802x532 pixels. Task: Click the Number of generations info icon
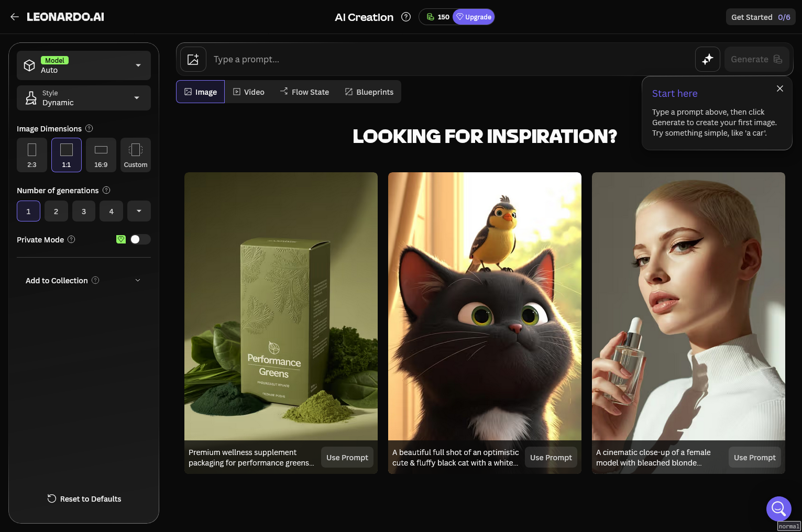click(106, 190)
